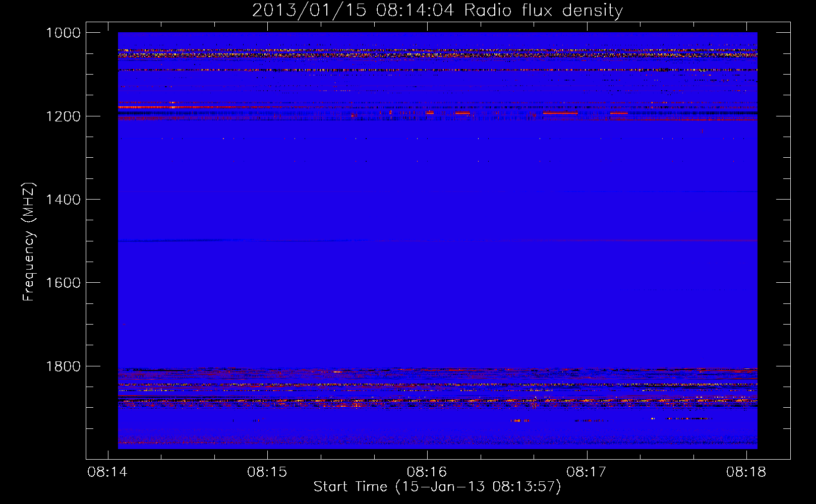The height and width of the screenshot is (504, 816).
Task: Click the 1400 frequency tick label
Action: [x=63, y=200]
